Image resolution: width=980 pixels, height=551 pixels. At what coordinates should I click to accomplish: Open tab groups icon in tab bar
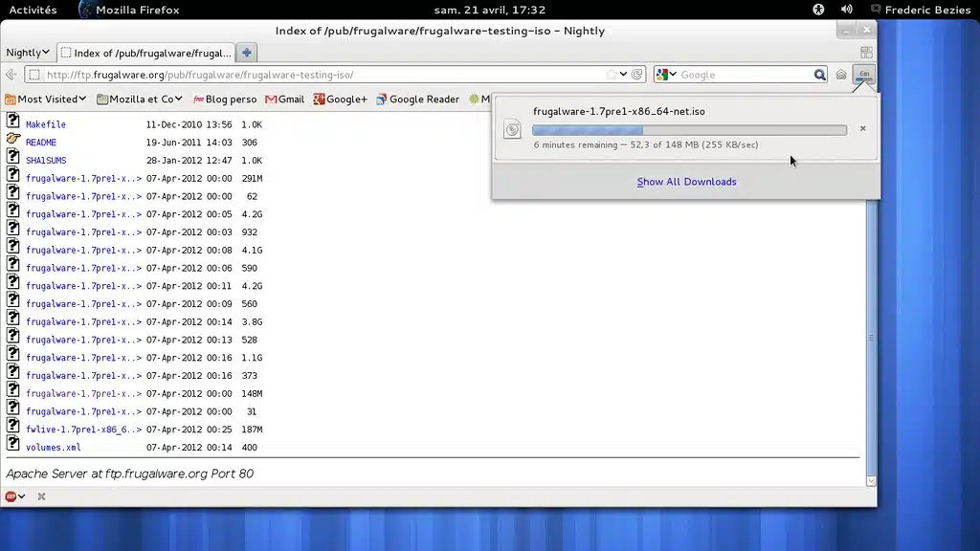[x=866, y=53]
